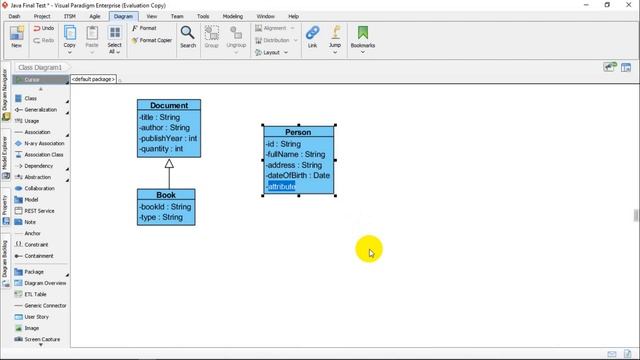Expand the Jump dropdown arrow
The height and width of the screenshot is (360, 640).
[335, 52]
